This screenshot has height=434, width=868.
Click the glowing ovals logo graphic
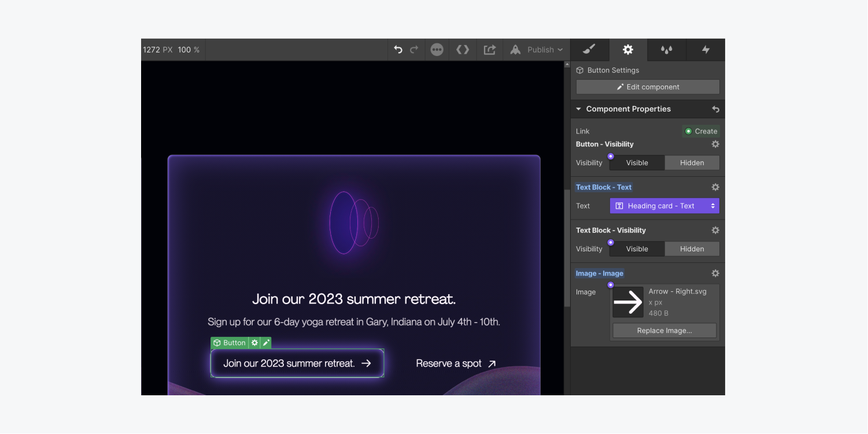[354, 222]
